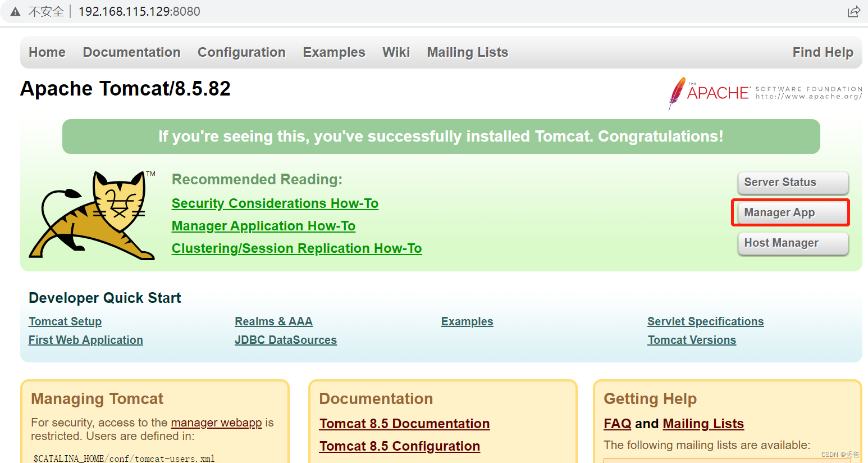868x463 pixels.
Task: Click the Recommended Reading heading
Action: pos(257,179)
